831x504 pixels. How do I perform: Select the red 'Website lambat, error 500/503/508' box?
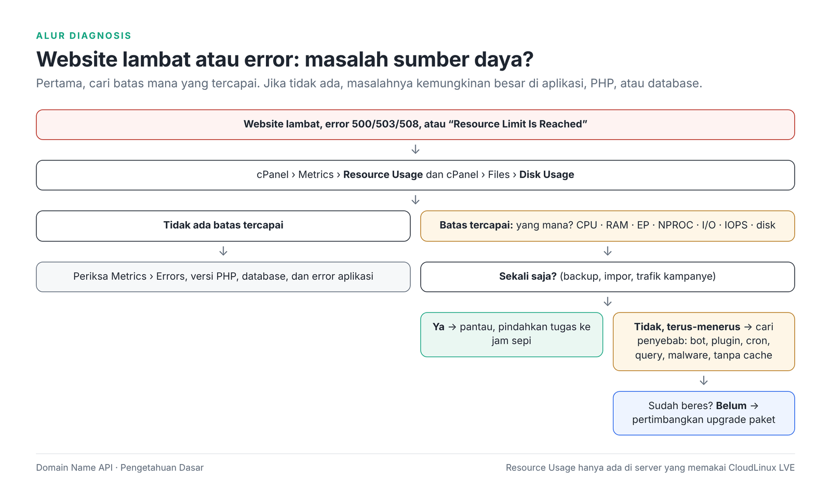click(415, 125)
